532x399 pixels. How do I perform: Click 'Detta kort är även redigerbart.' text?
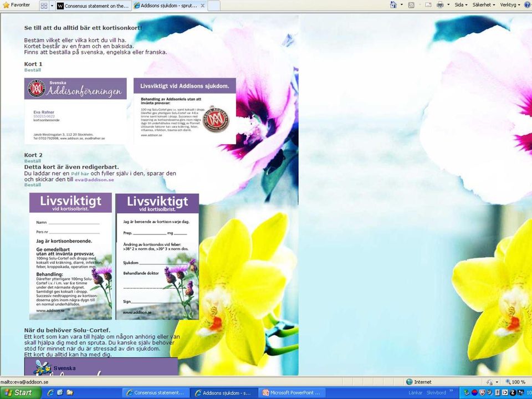tap(71, 167)
